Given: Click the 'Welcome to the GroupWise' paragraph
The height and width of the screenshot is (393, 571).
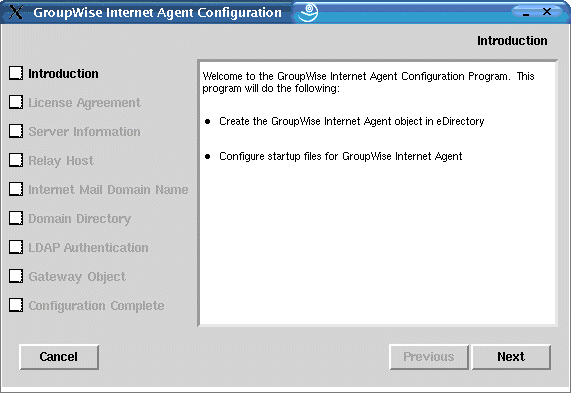Looking at the screenshot, I should pyautogui.click(x=368, y=82).
